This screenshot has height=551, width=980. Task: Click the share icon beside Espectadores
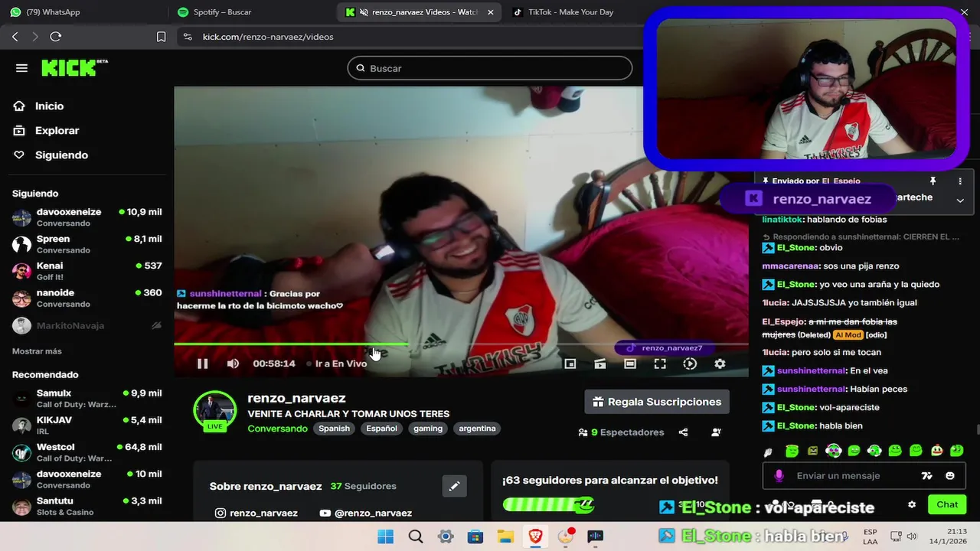click(683, 432)
